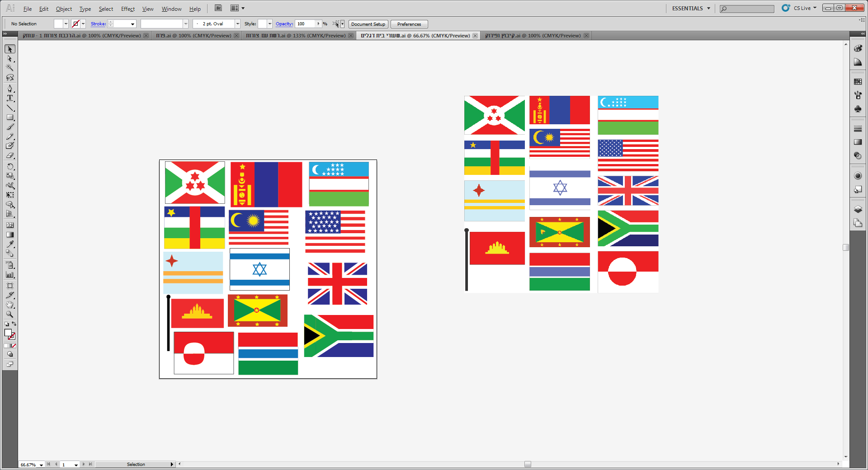Choose the Column Graph tool
Screen dimensions: 868x470
click(10, 274)
